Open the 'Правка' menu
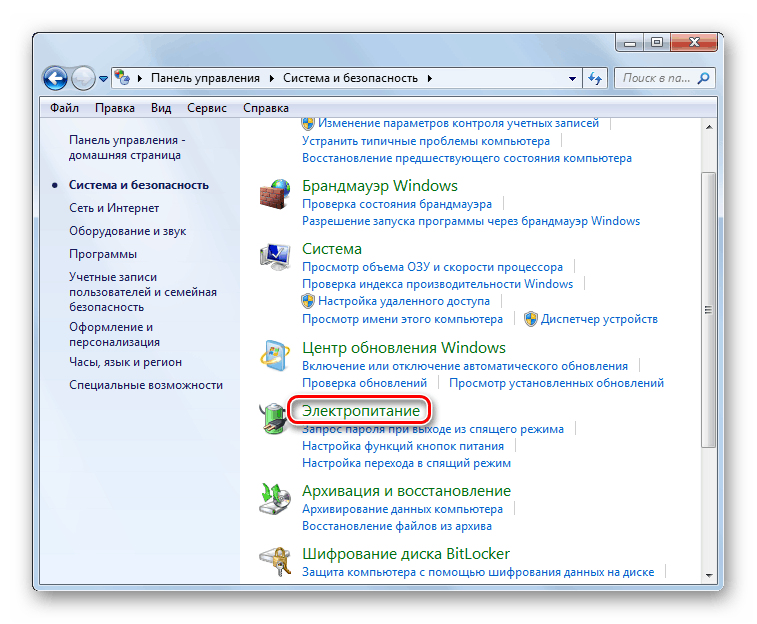This screenshot has width=757, height=624. coord(115,108)
